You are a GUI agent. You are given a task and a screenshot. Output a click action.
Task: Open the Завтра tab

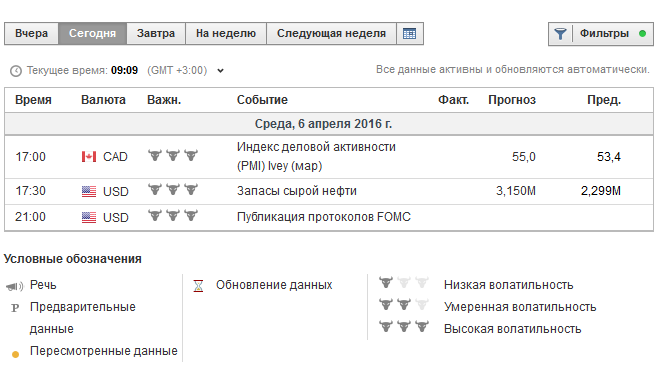coord(156,33)
